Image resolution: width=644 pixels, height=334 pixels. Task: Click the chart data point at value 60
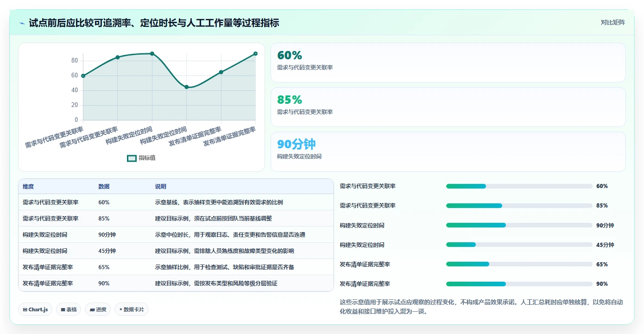click(83, 76)
